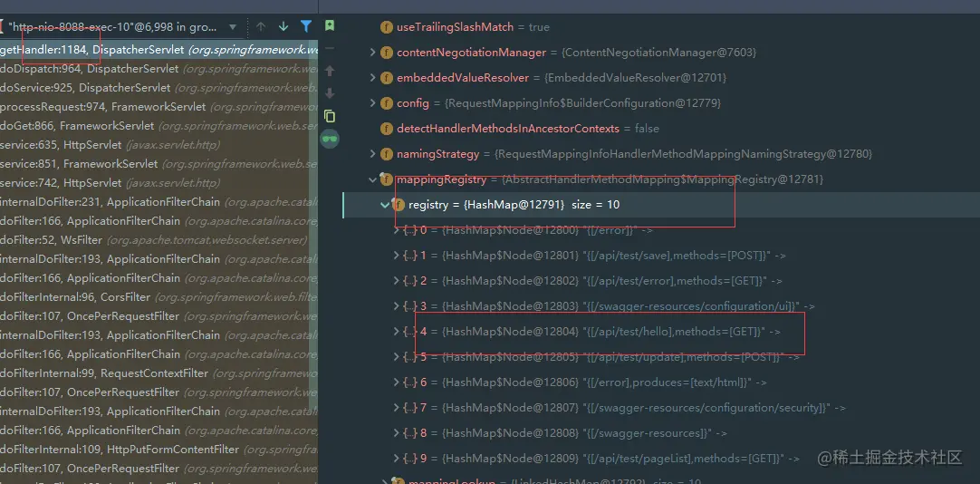Click field icon beside registry HashMap
Screen dimensions: 980x484
[x=399, y=205]
